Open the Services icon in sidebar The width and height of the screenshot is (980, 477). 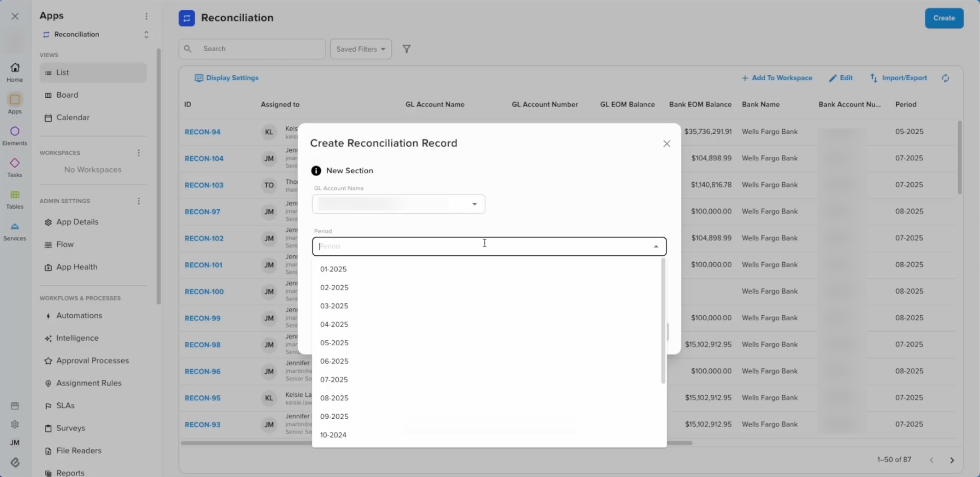point(15,231)
